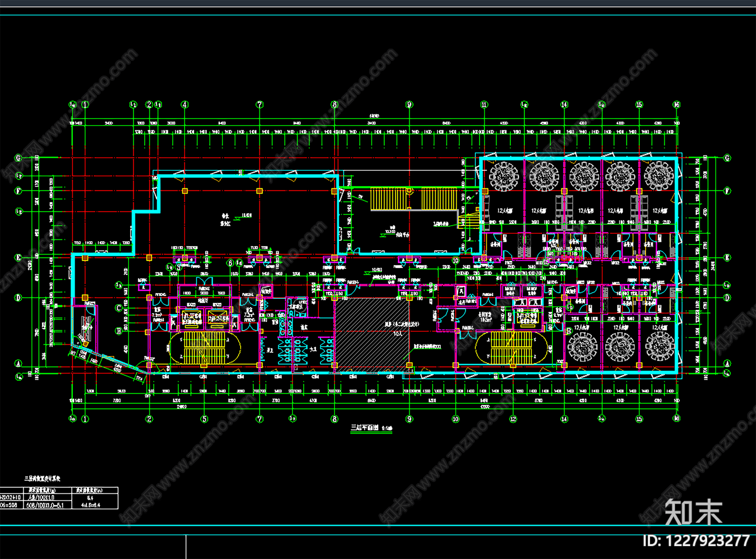This screenshot has height=559, width=756.
Task: Click the ID: 1227923277 text
Action: pos(696,541)
